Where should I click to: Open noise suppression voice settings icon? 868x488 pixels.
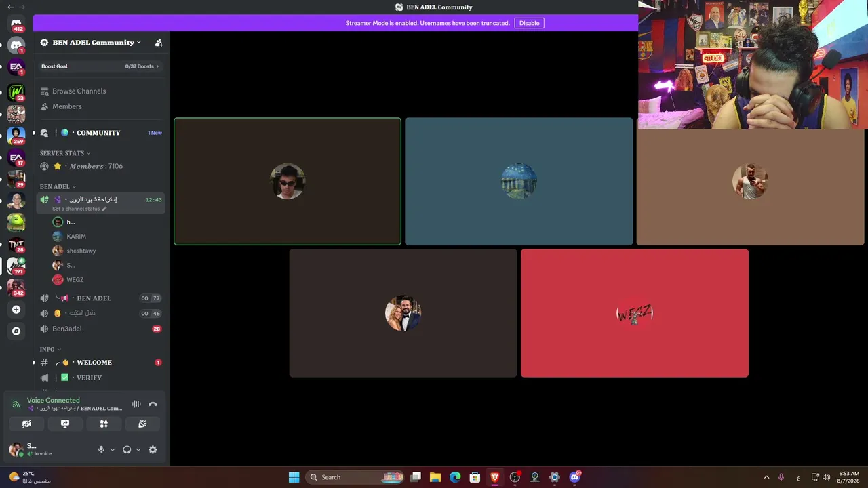tap(136, 404)
